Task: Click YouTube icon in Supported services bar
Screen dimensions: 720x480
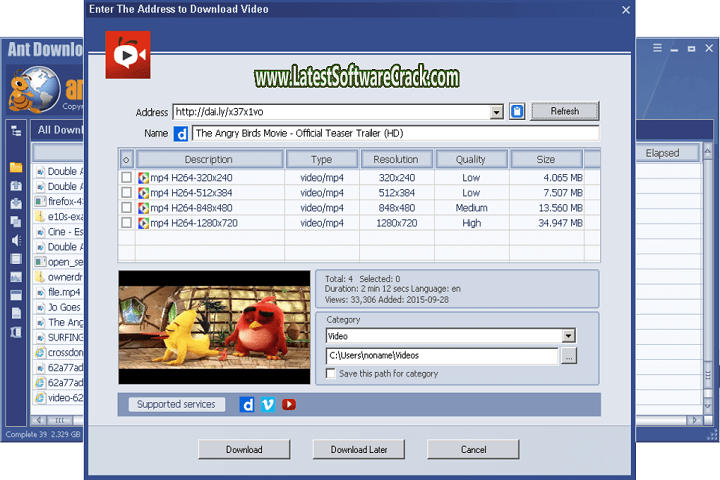Action: 289,405
